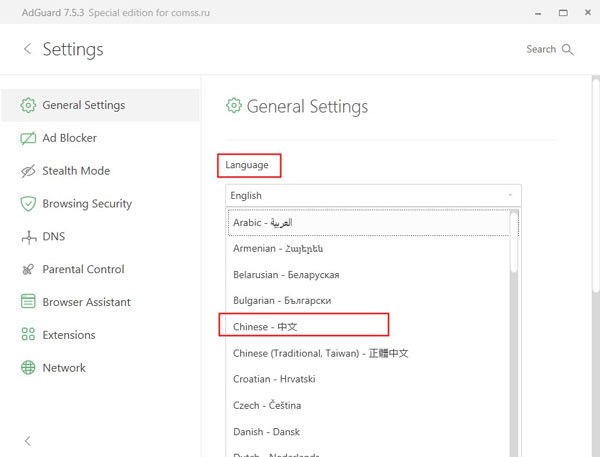Open the Language dropdown showing English
Image resolution: width=600 pixels, height=457 pixels.
[x=372, y=196]
